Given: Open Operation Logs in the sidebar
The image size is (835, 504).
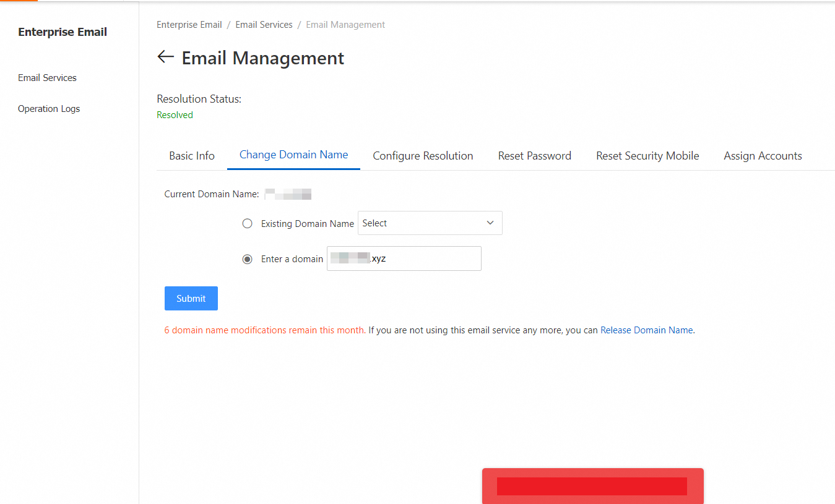Looking at the screenshot, I should (49, 109).
